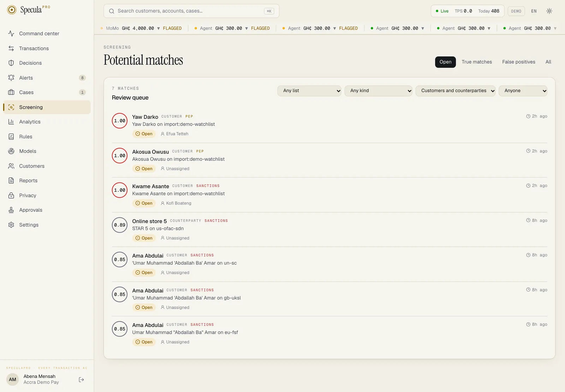Image resolution: width=565 pixels, height=392 pixels.
Task: Switch language with the EN toggle
Action: [x=534, y=11]
